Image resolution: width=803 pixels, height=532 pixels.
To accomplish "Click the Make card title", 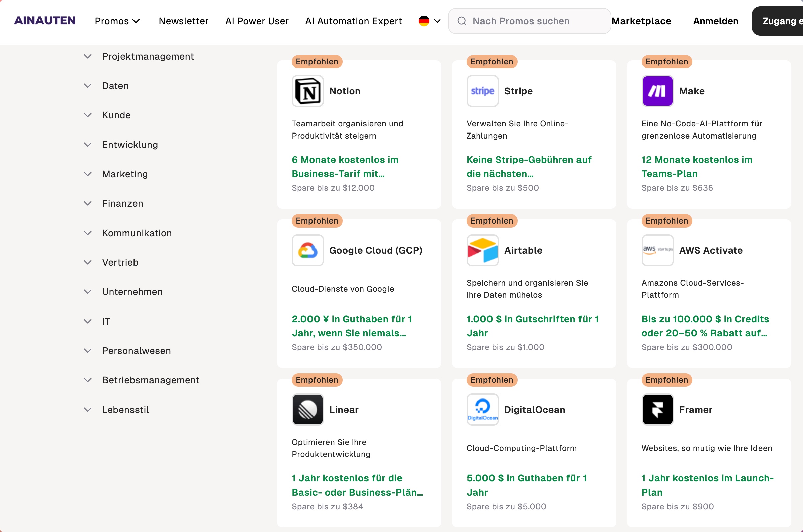I will (692, 91).
